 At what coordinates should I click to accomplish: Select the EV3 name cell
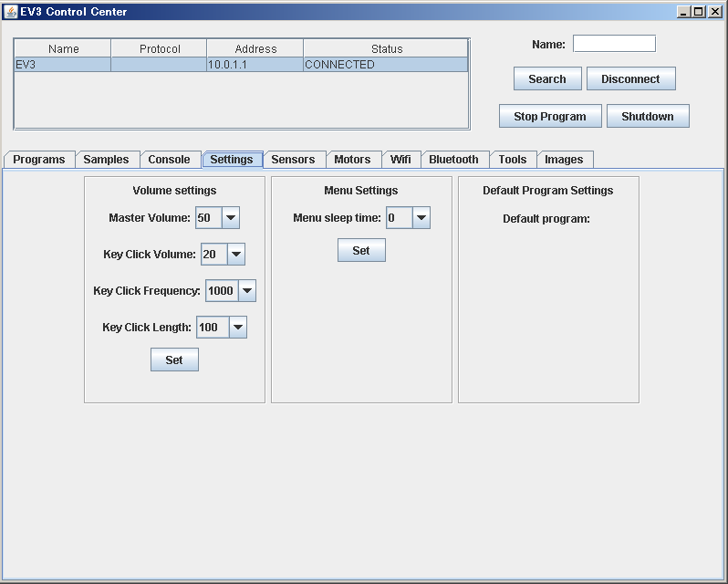[63, 65]
